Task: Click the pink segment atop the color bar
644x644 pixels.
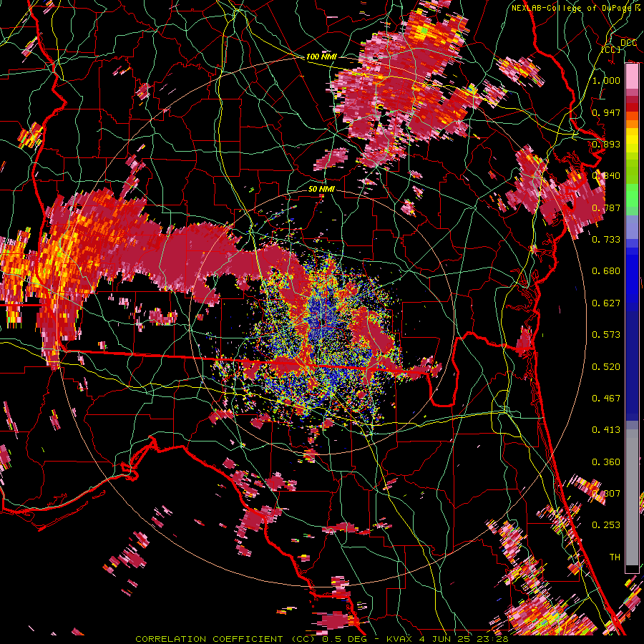Action: coord(632,77)
